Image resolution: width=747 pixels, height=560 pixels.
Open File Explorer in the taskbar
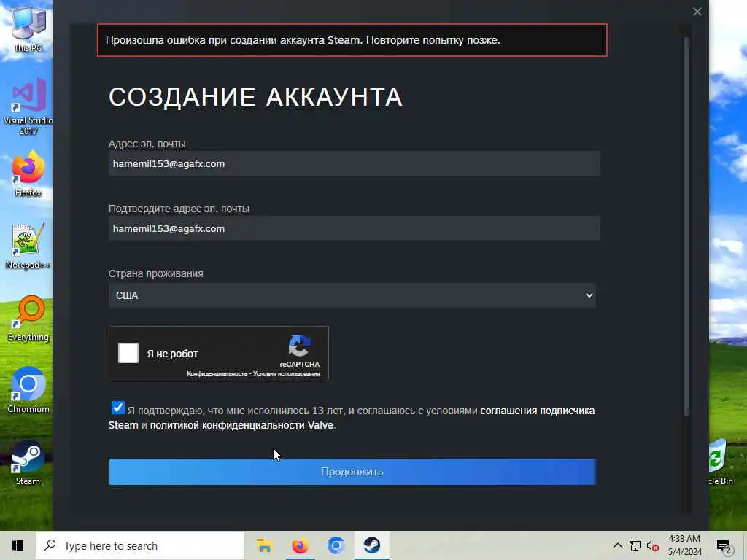click(x=264, y=545)
